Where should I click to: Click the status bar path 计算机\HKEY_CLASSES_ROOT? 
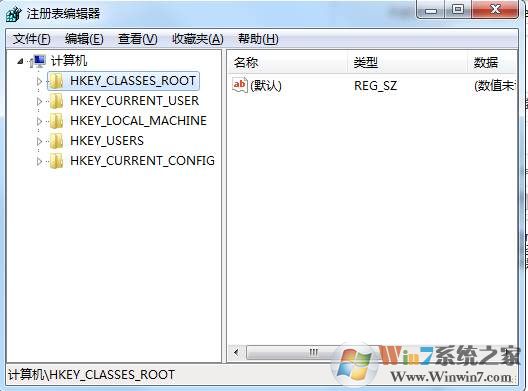tap(91, 375)
